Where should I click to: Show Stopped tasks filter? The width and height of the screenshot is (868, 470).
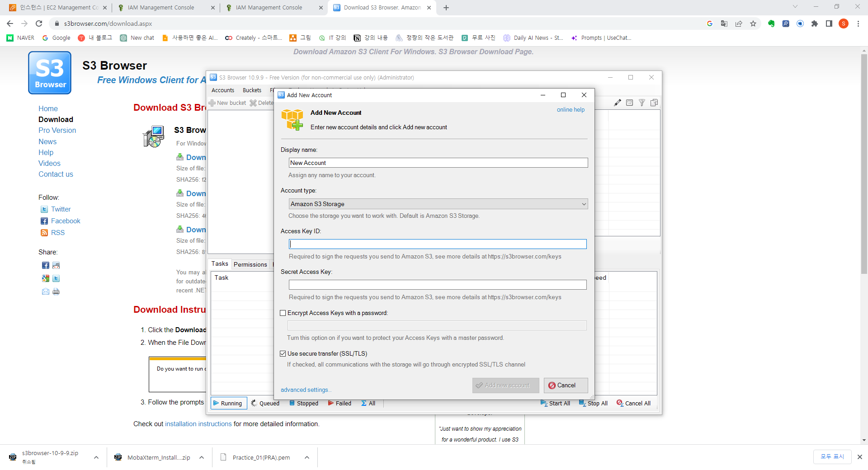[304, 403]
